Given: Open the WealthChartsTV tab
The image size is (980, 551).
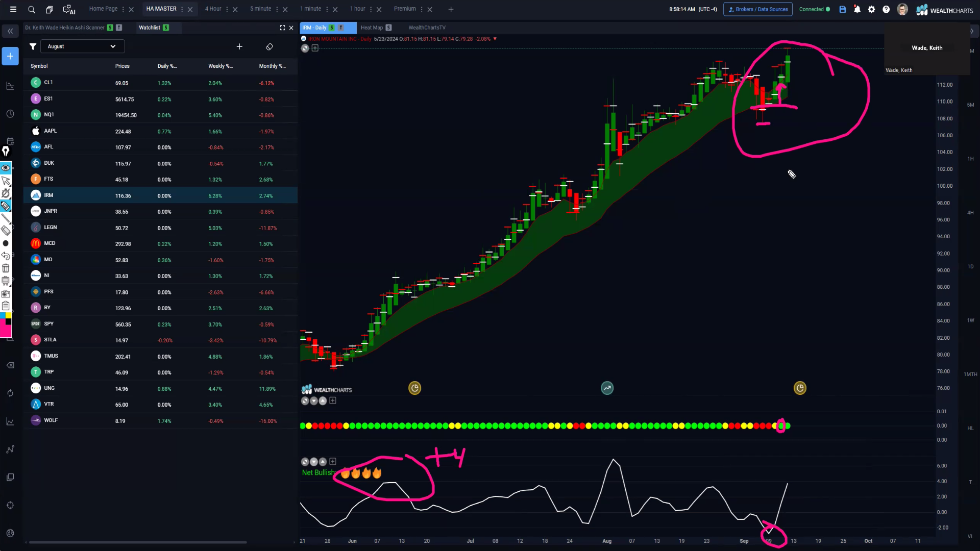Looking at the screenshot, I should [x=427, y=28].
